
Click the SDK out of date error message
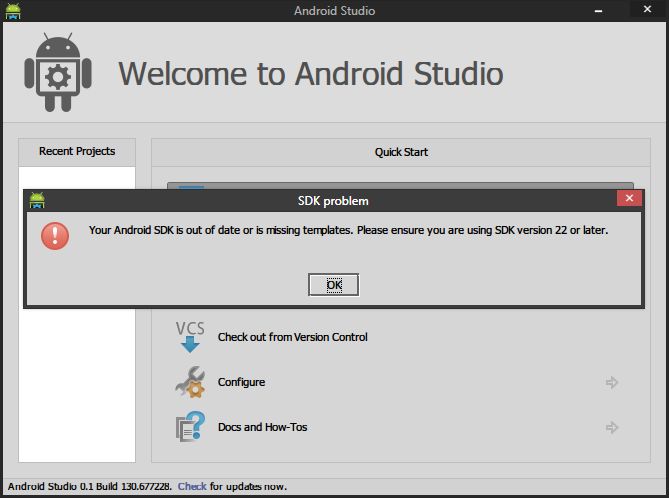click(348, 230)
